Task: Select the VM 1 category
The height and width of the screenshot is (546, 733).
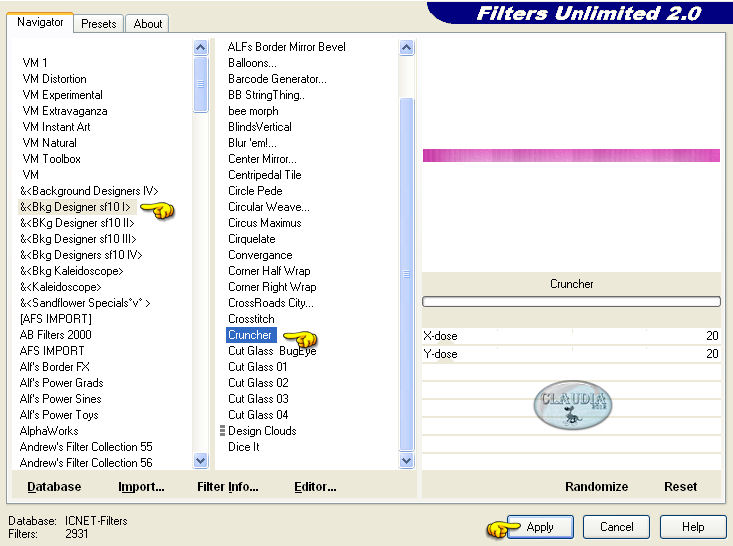Action: click(35, 63)
